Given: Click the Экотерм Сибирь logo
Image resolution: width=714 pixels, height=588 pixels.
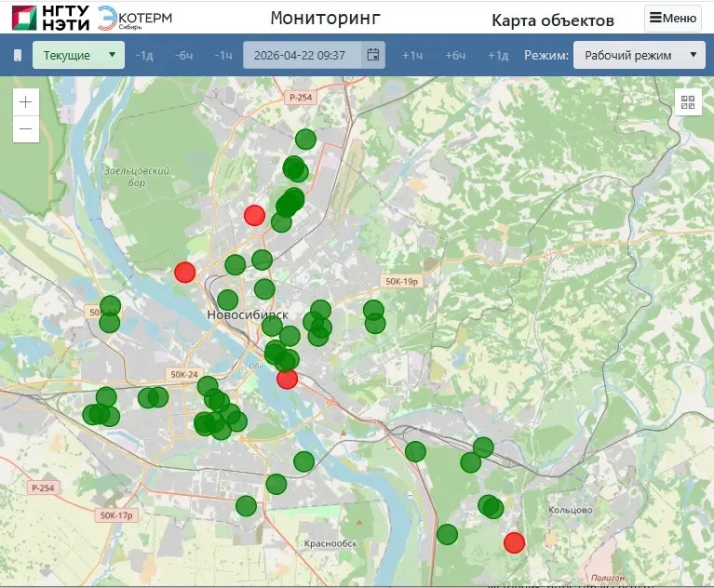Looking at the screenshot, I should 135,19.
